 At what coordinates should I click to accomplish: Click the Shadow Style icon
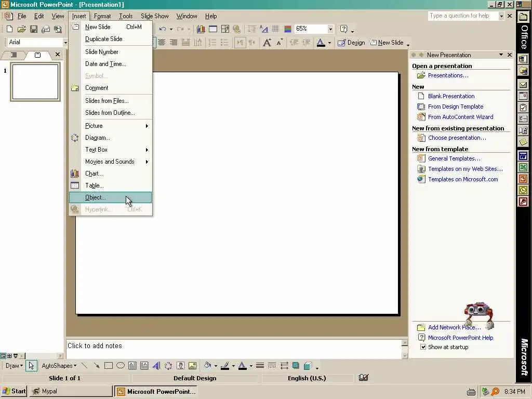point(296,366)
